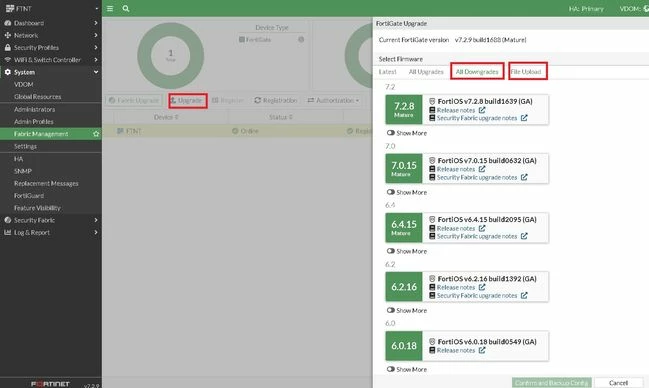
Task: Sort by the Device column header
Action: [x=166, y=117]
